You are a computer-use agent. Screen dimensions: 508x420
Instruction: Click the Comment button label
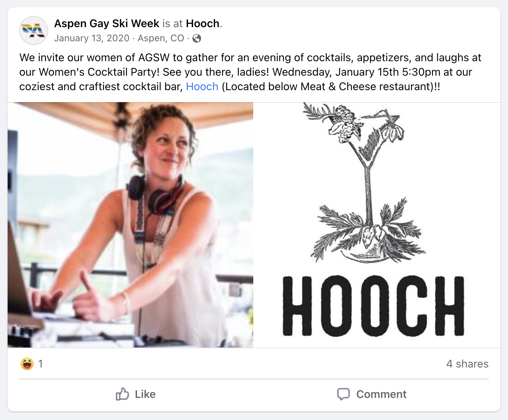click(381, 394)
